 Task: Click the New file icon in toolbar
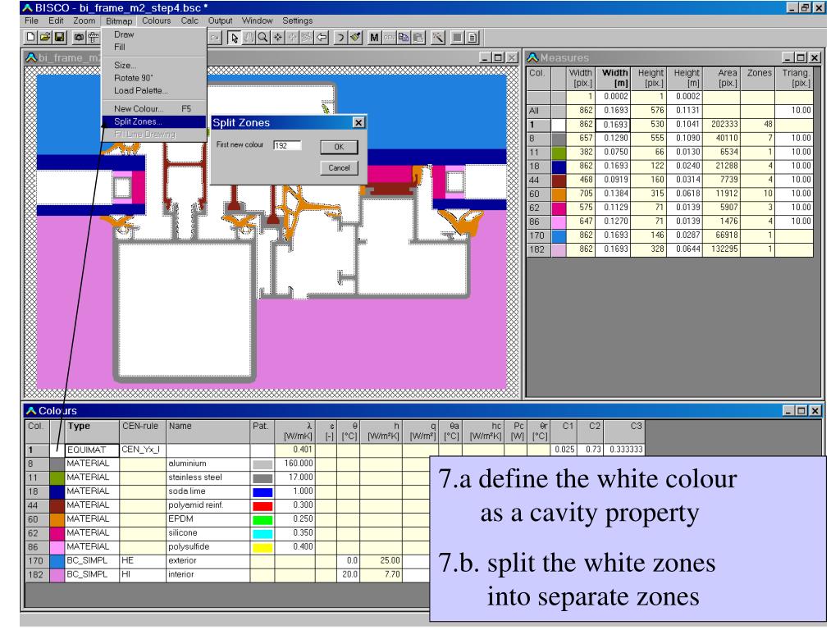(x=31, y=38)
